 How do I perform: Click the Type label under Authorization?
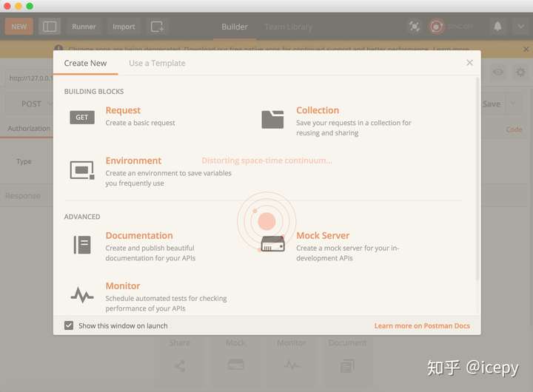pos(24,161)
